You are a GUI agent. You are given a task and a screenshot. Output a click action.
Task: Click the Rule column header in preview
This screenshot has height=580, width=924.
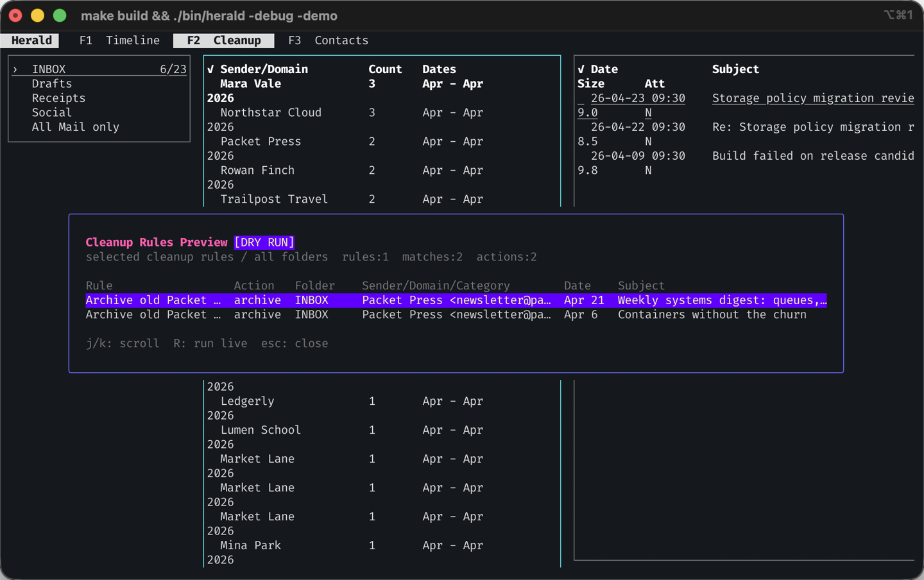point(99,286)
